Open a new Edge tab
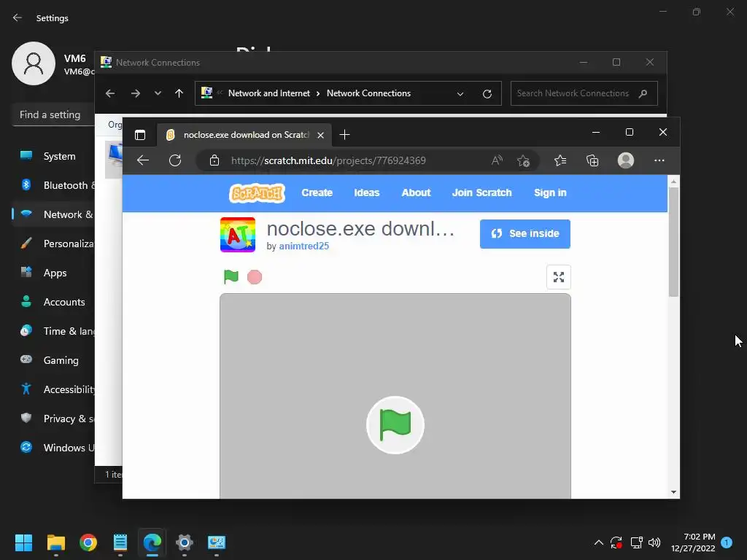Screen dimensions: 747x560 click(344, 135)
